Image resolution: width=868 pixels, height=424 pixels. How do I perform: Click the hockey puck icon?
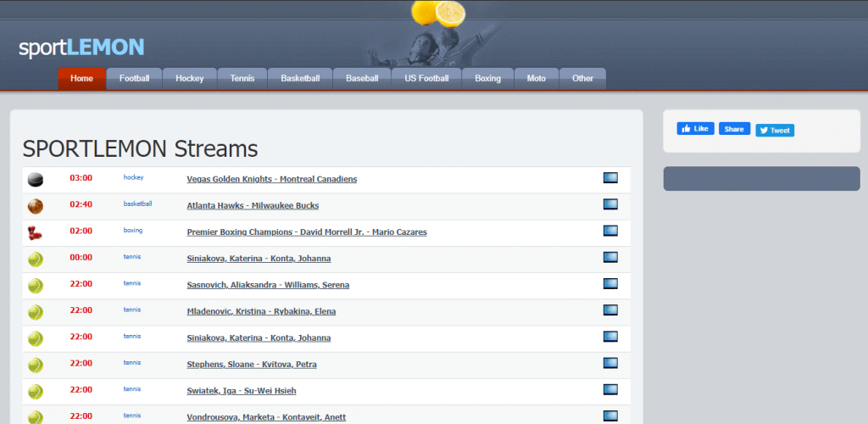36,179
